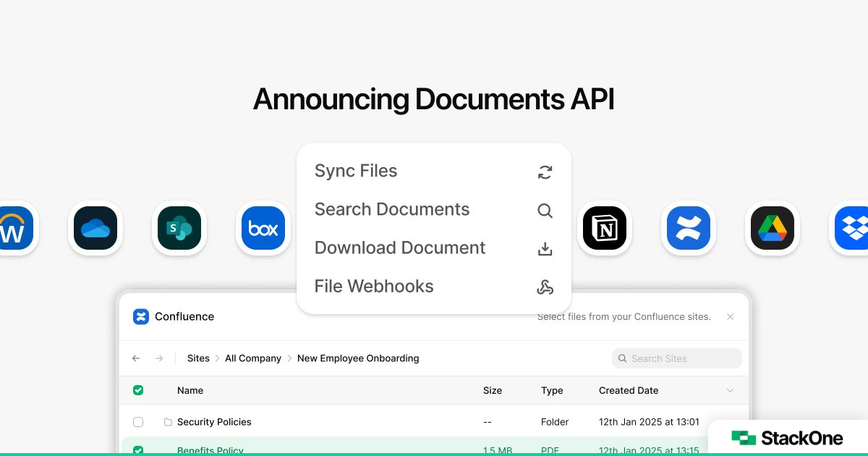This screenshot has height=456, width=868.
Task: Expand the Created Date sort chevron
Action: [x=730, y=390]
